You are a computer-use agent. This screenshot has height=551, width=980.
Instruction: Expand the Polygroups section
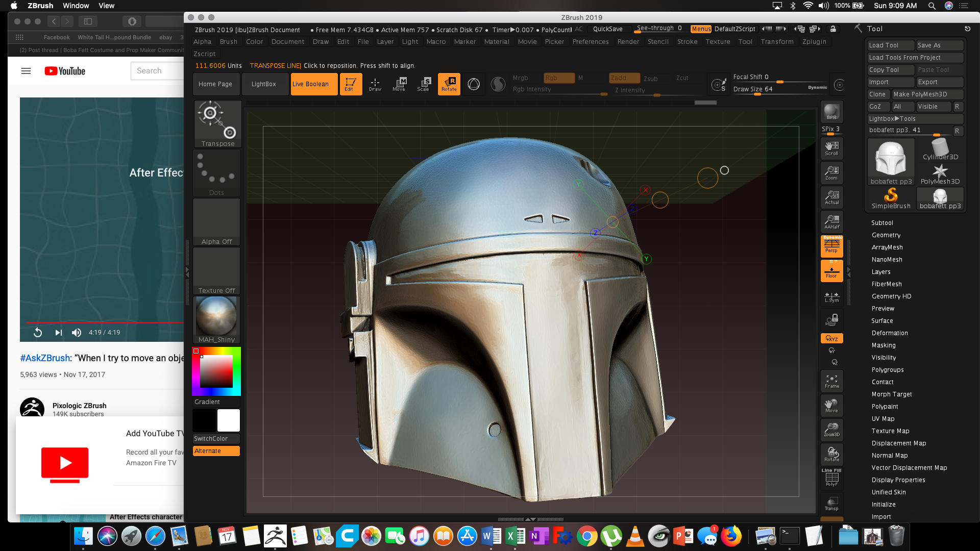point(888,370)
